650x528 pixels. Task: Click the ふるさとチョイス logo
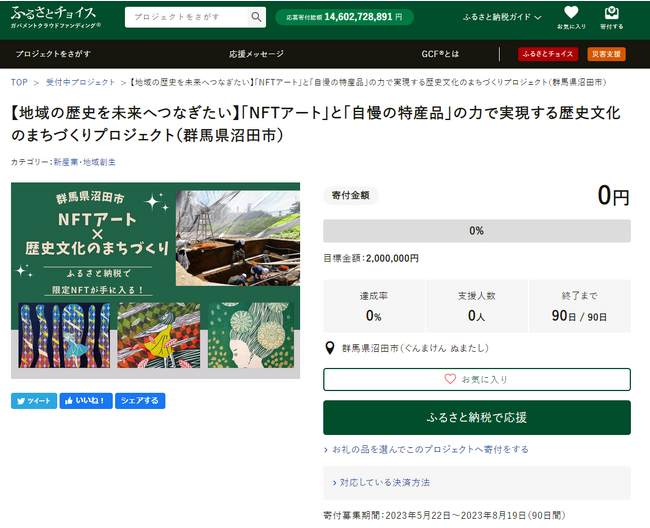[x=54, y=17]
